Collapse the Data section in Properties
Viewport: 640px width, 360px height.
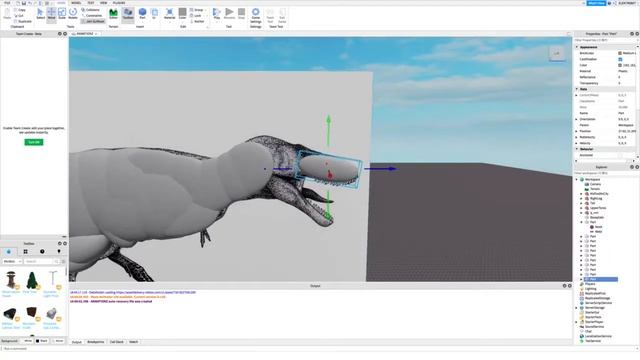pyautogui.click(x=577, y=89)
